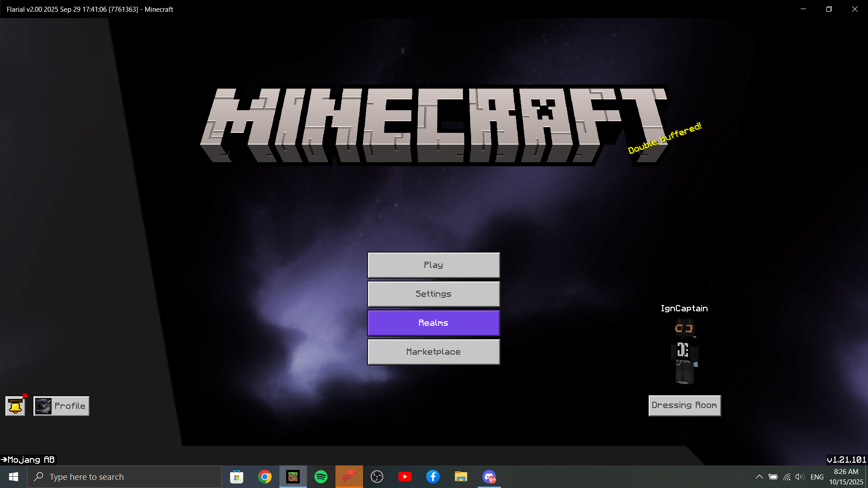Open OBS Studio from taskbar
This screenshot has width=868, height=488.
click(377, 477)
